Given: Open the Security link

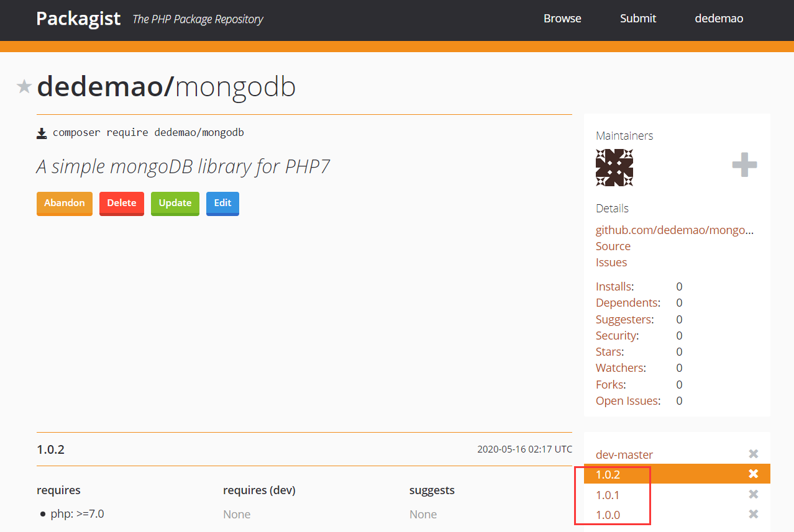Looking at the screenshot, I should tap(616, 336).
